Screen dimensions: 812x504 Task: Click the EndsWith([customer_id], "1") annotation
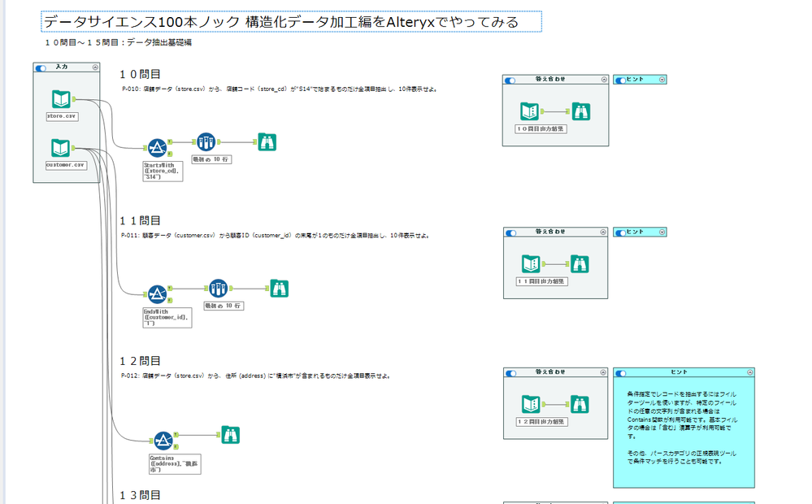click(x=167, y=318)
